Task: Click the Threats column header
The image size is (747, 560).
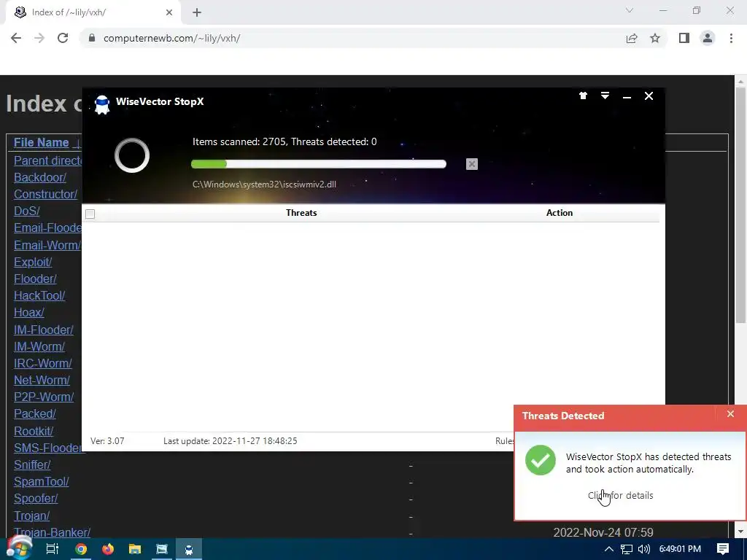Action: [x=301, y=213]
